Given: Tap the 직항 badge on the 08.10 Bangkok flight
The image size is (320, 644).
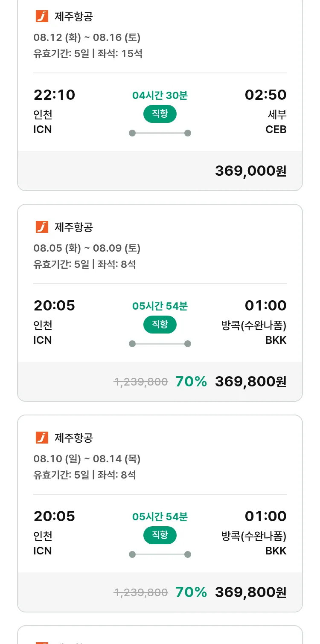Looking at the screenshot, I should click(160, 535).
